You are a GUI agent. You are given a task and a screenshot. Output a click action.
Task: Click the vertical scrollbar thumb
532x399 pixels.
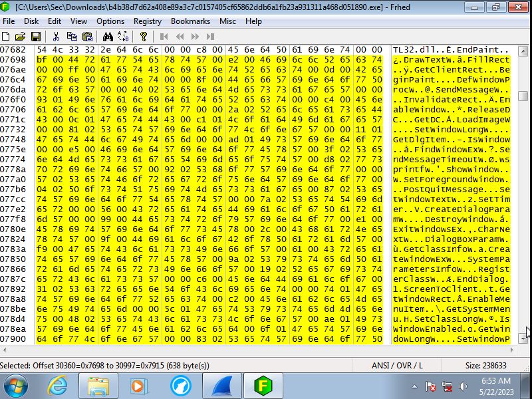[x=523, y=96]
